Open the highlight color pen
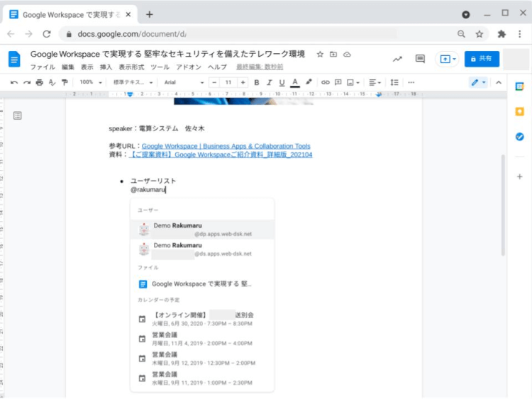The width and height of the screenshot is (532, 399). pyautogui.click(x=309, y=82)
